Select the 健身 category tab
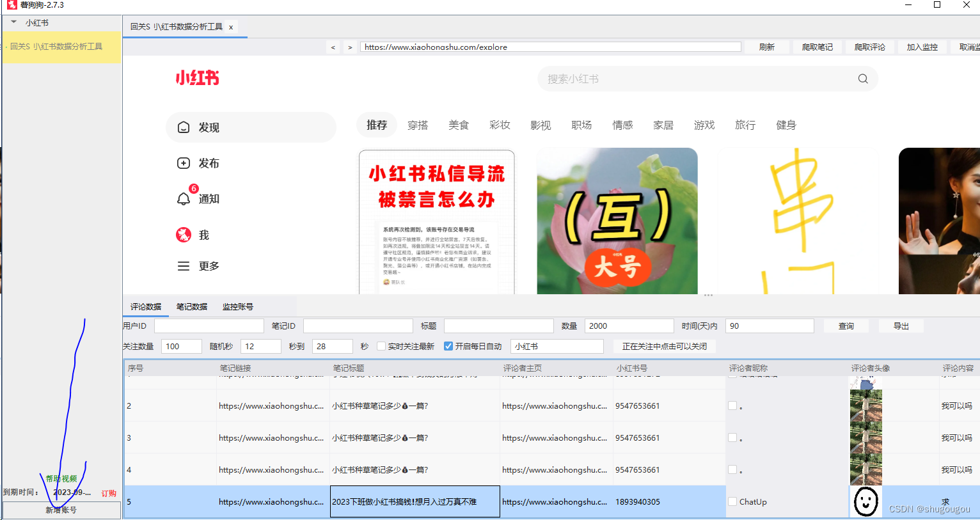Viewport: 980px width, 520px height. 786,125
